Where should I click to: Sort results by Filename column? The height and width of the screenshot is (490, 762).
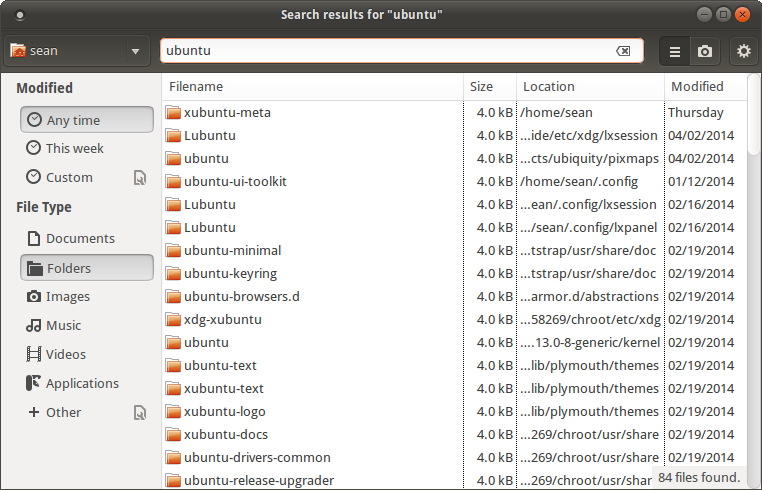click(312, 87)
